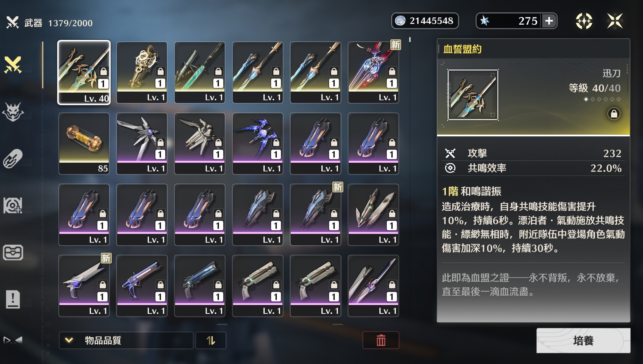Click the weapon rank diamond indicators
Screen dimensions: 643x364
tap(602, 99)
